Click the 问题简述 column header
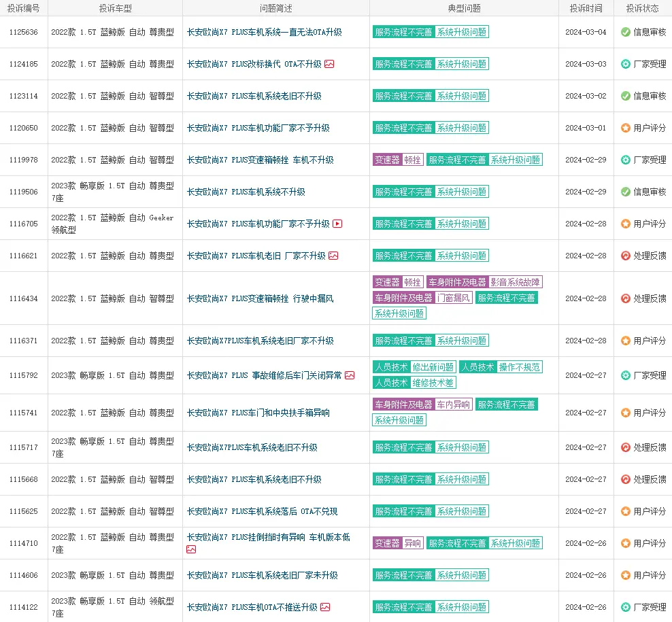672x622 pixels. pyautogui.click(x=276, y=8)
